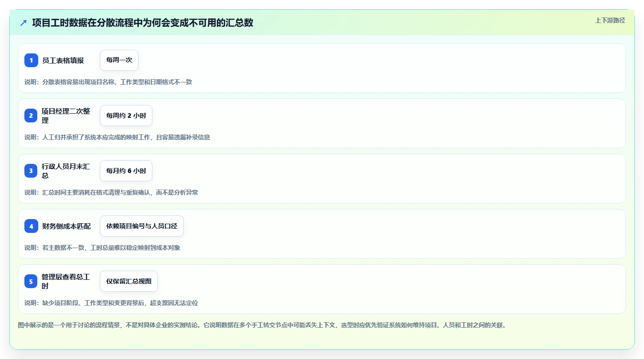Screen dimensions: 644x359
Task: Select the 每周一次 tag
Action: (x=119, y=60)
